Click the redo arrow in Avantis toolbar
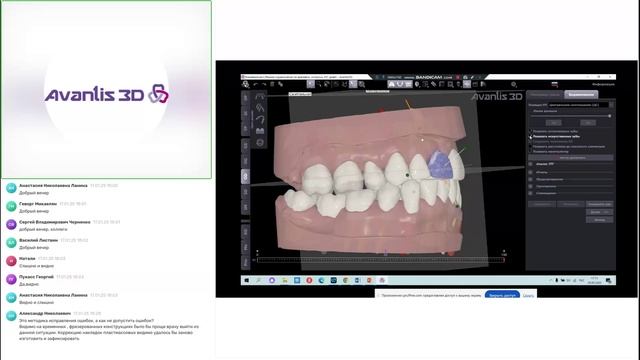The image size is (640, 360). pos(264,84)
